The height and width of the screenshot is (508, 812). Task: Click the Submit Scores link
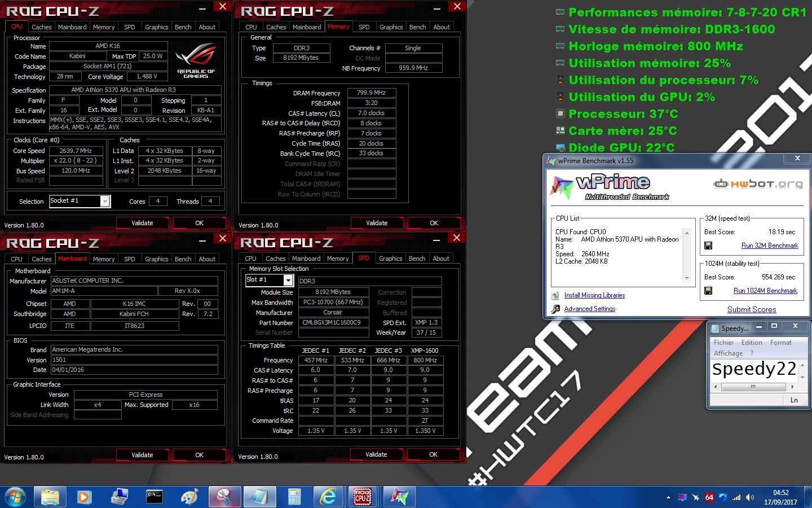[752, 309]
